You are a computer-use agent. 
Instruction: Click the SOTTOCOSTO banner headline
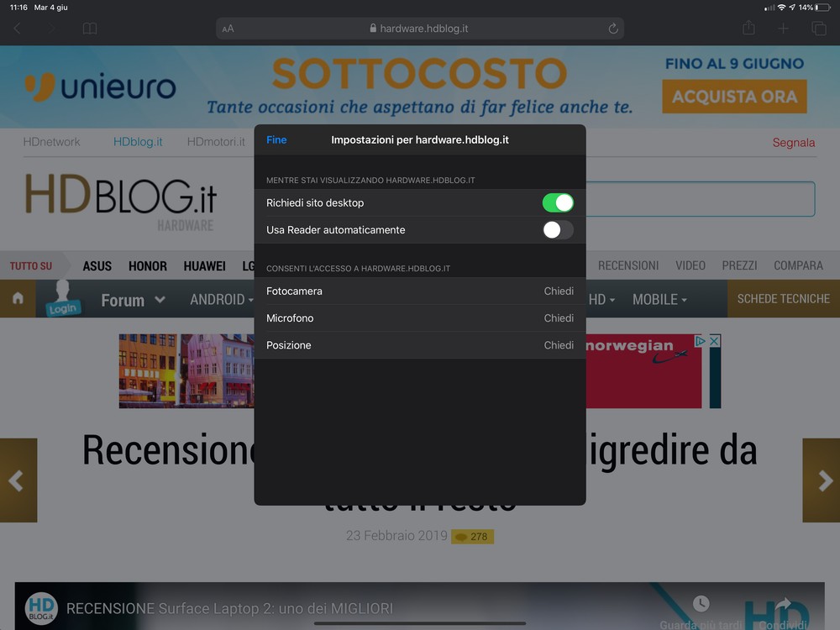point(419,73)
